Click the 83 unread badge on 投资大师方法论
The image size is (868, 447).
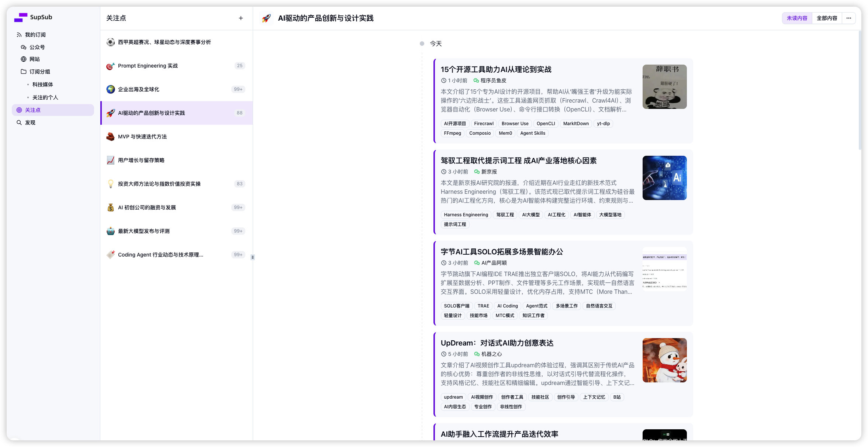click(x=240, y=184)
